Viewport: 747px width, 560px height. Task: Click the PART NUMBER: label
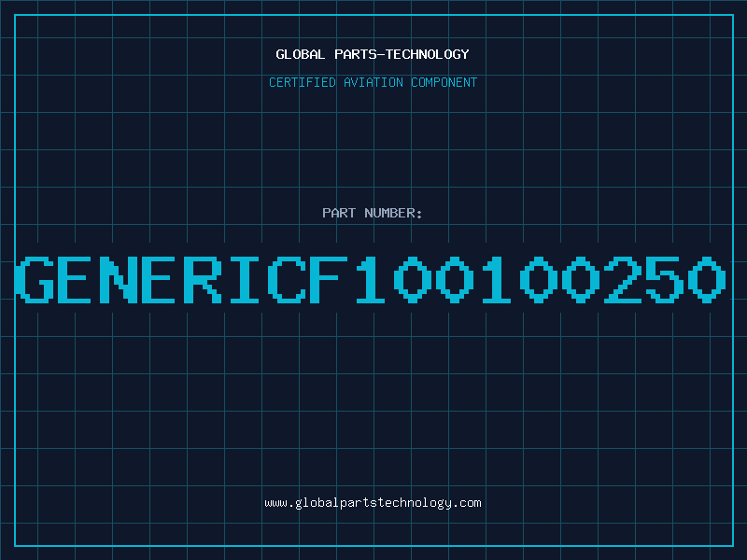[373, 213]
